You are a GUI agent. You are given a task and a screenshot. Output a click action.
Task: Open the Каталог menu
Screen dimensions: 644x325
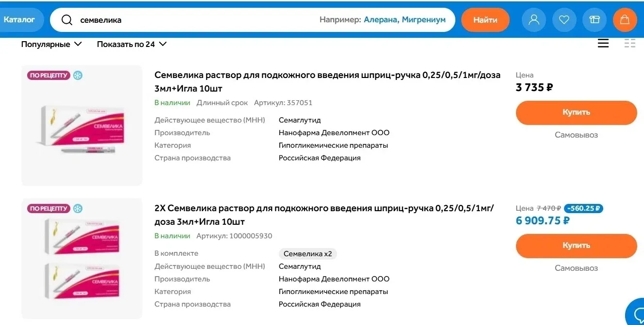20,20
